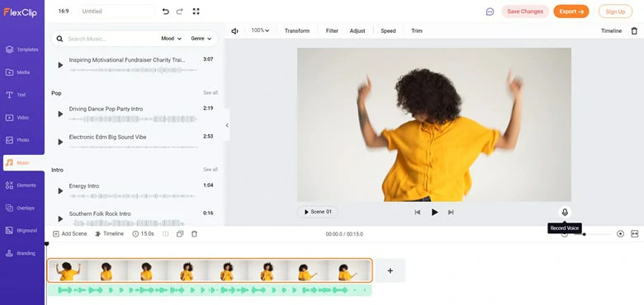See all Pop tracks
Viewport: 644px width, 305px height.
tap(211, 93)
